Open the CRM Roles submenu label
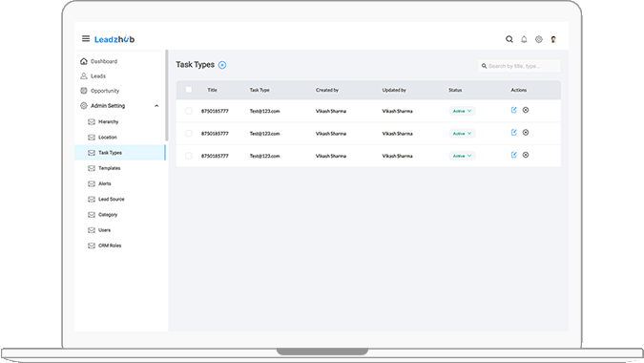 pyautogui.click(x=110, y=246)
